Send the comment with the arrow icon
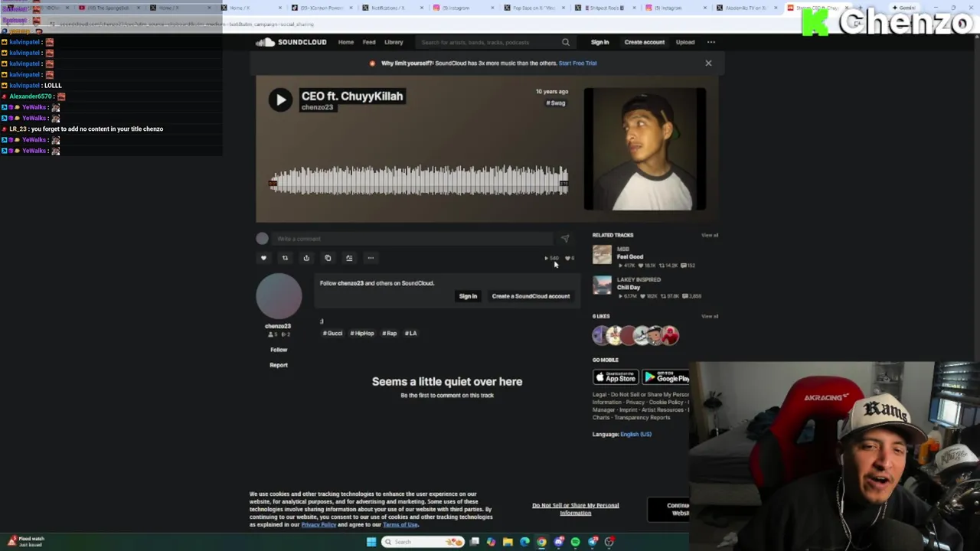 click(565, 239)
